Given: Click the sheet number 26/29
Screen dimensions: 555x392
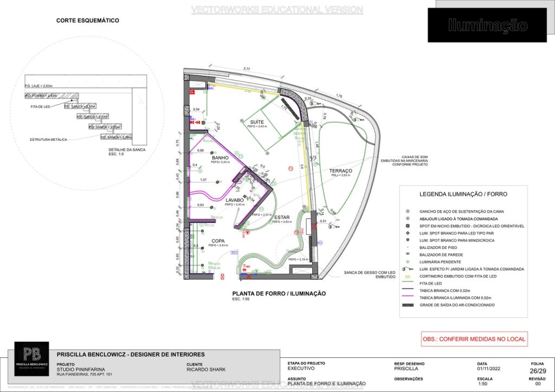Looking at the screenshot, I should pos(538,371).
